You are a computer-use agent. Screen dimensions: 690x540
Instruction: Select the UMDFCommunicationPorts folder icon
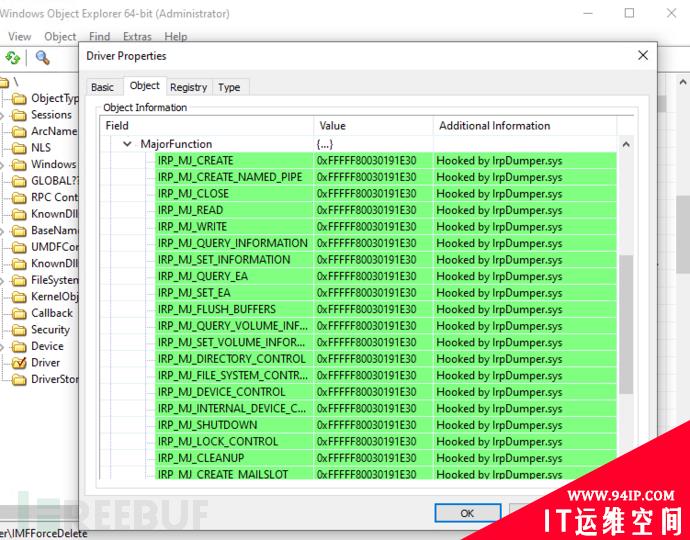pyautogui.click(x=19, y=247)
